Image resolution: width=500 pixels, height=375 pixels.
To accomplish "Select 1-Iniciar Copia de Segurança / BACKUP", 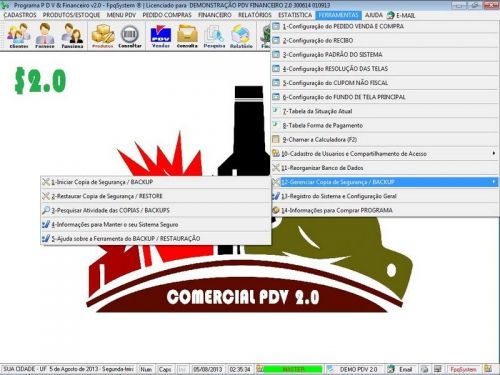I will 155,182.
